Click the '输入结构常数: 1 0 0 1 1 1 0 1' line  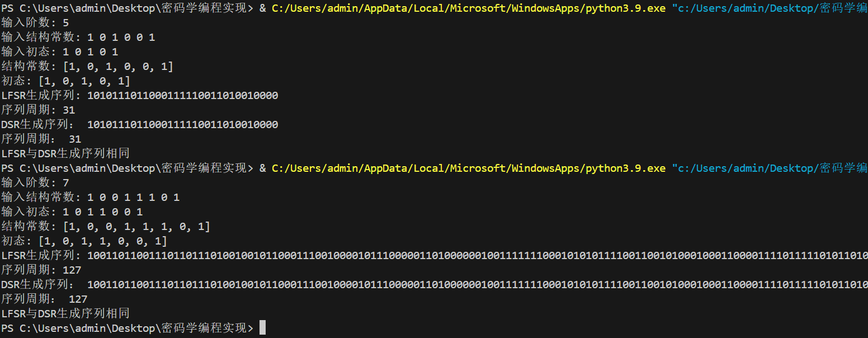91,198
